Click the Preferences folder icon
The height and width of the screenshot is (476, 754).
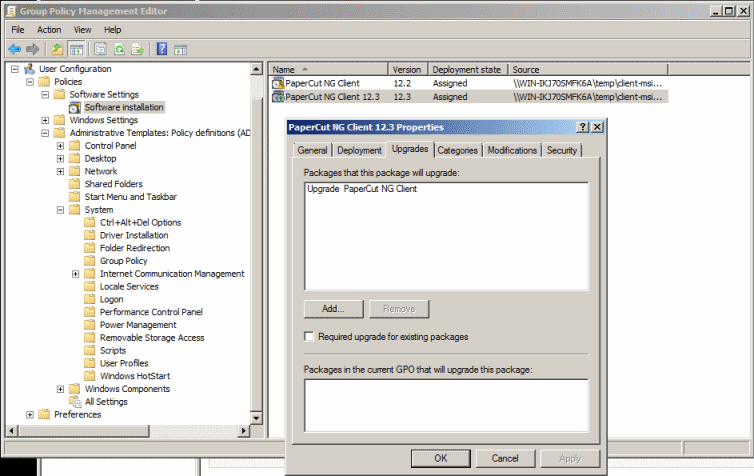[x=44, y=414]
